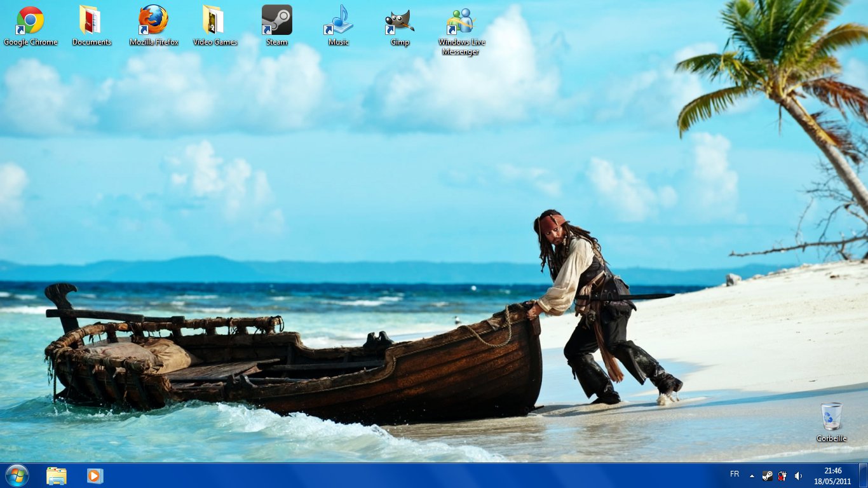Open the Steam tray icon

tap(767, 476)
